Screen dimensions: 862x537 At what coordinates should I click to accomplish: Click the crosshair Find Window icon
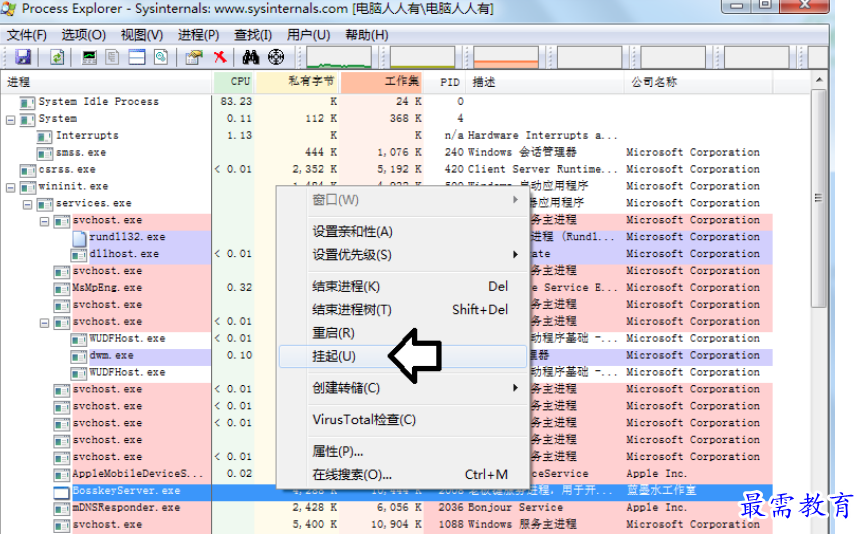click(x=276, y=57)
